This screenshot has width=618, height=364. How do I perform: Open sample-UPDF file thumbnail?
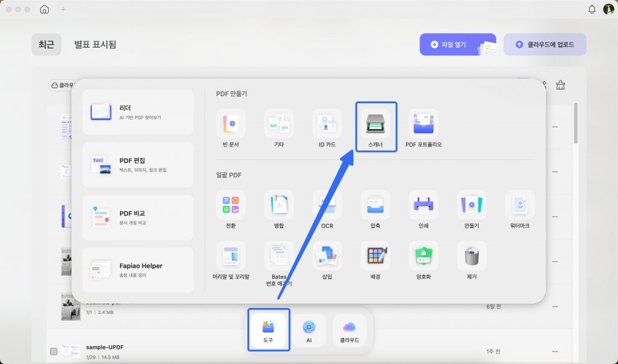71,351
